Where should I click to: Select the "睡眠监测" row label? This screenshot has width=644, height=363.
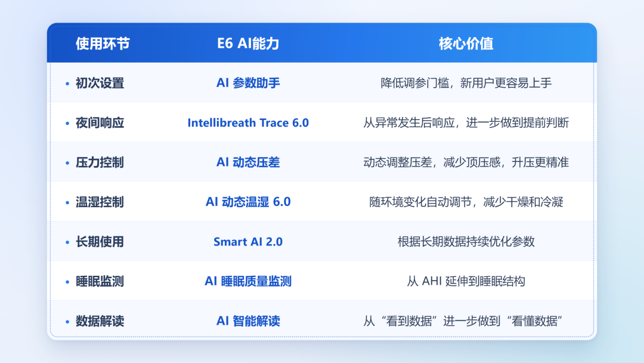[100, 282]
